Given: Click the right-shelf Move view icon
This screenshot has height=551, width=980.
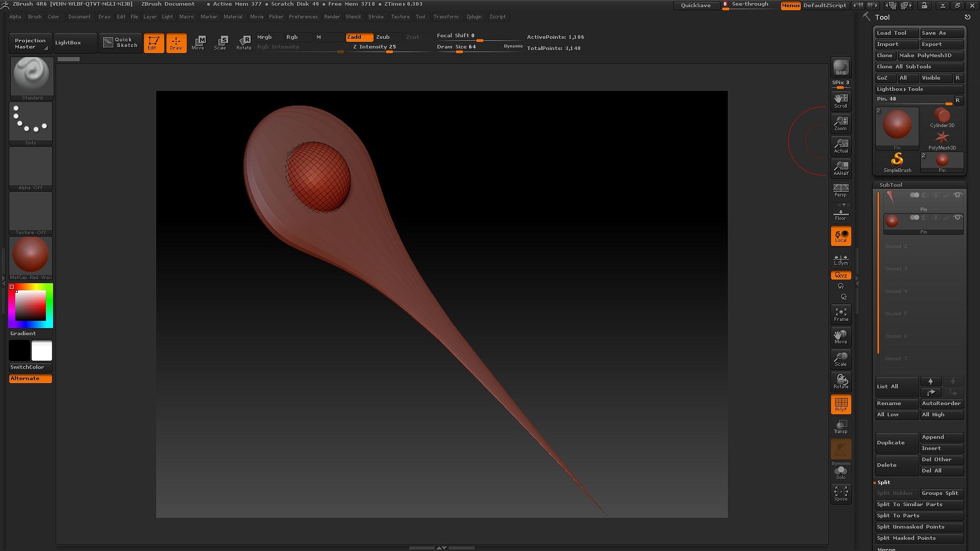Looking at the screenshot, I should pos(841,337).
